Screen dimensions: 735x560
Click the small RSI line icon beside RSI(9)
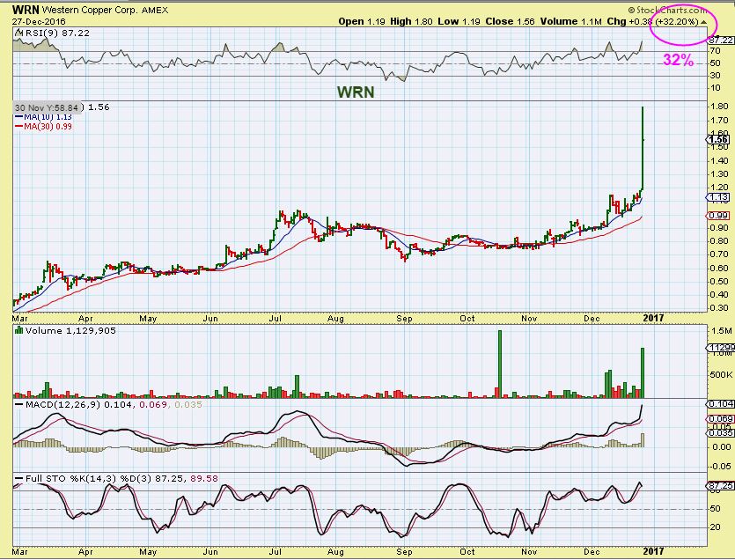pos(18,33)
